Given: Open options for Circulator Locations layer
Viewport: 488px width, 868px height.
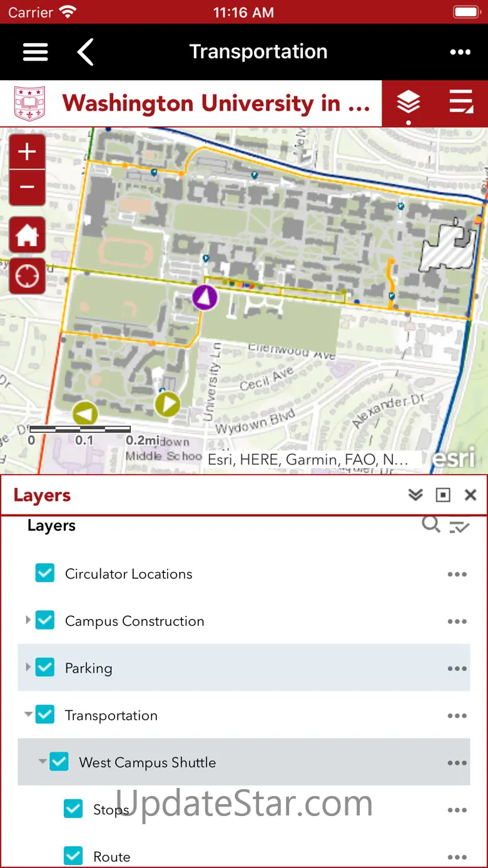Looking at the screenshot, I should pyautogui.click(x=457, y=574).
